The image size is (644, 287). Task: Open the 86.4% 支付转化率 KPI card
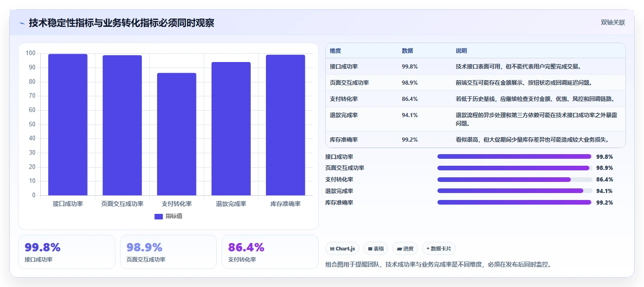coord(270,252)
